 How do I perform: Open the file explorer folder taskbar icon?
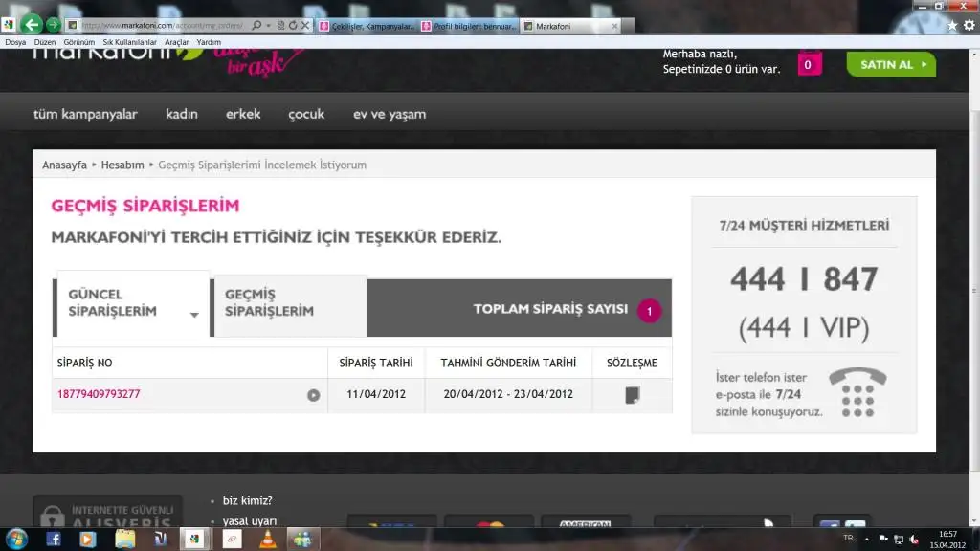125,540
